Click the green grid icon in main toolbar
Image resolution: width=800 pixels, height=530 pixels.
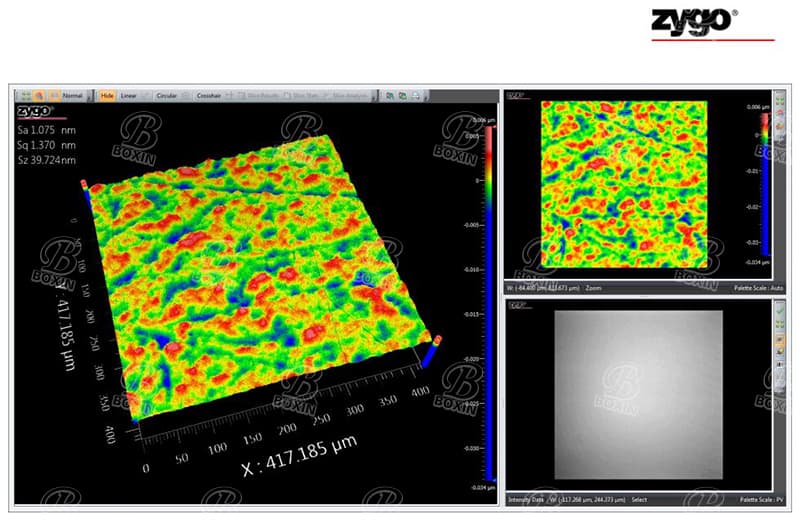pyautogui.click(x=26, y=95)
